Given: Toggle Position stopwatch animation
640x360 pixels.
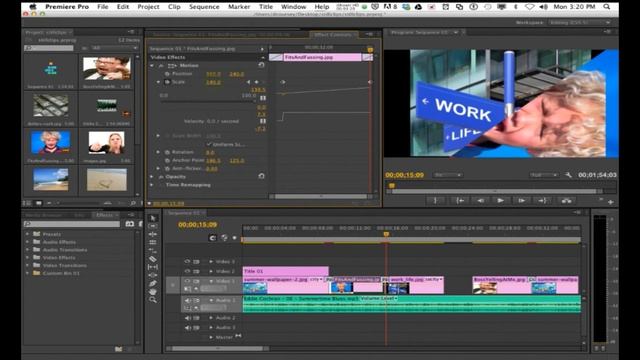Looking at the screenshot, I should (167, 74).
